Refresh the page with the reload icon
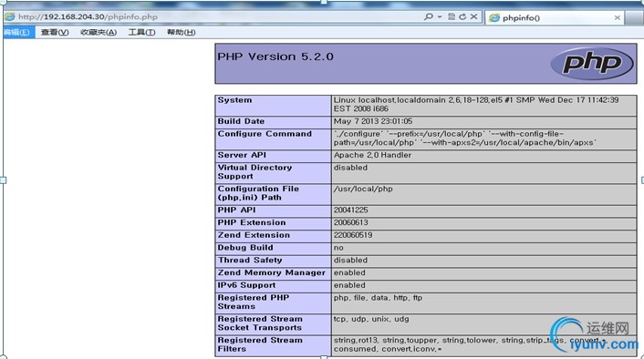 pyautogui.click(x=462, y=16)
